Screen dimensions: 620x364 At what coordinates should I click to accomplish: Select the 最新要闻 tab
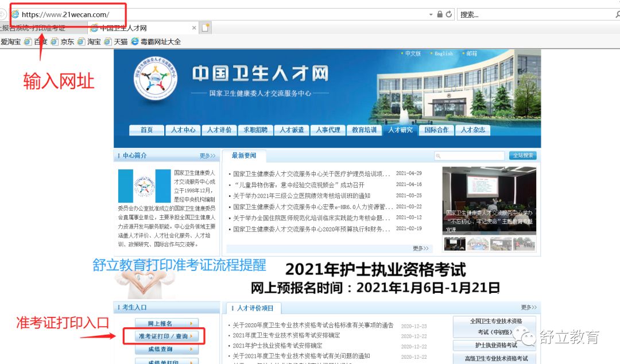[244, 156]
